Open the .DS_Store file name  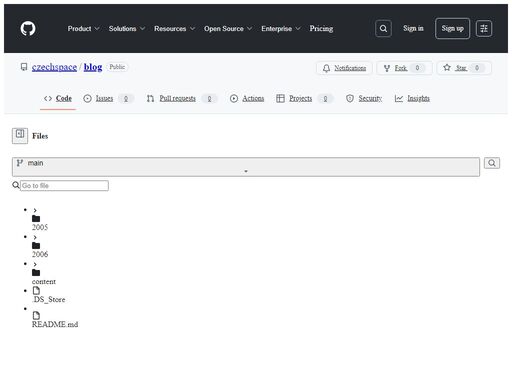click(49, 300)
